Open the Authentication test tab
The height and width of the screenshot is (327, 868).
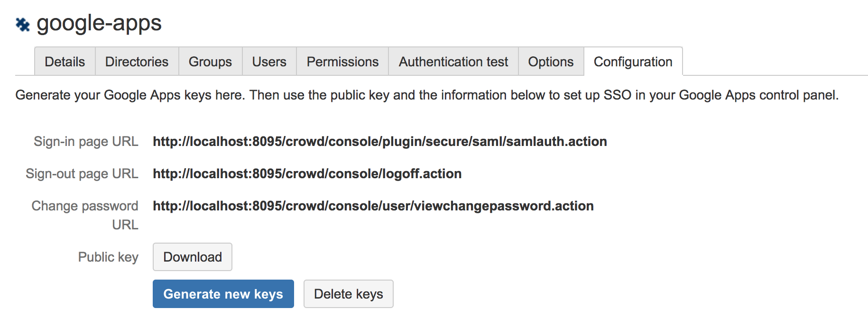point(453,62)
